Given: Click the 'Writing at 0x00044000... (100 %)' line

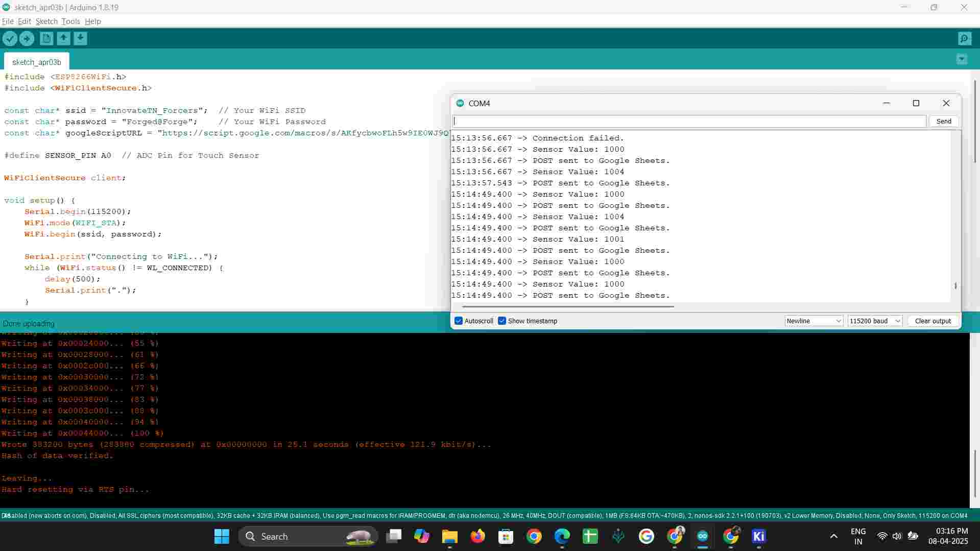Looking at the screenshot, I should [x=82, y=433].
